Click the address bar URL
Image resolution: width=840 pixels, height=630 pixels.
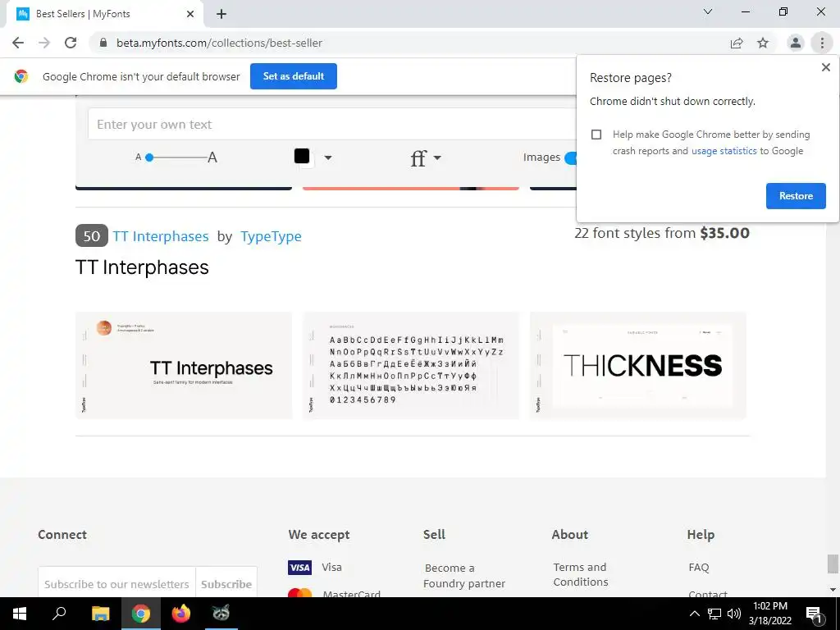point(220,43)
